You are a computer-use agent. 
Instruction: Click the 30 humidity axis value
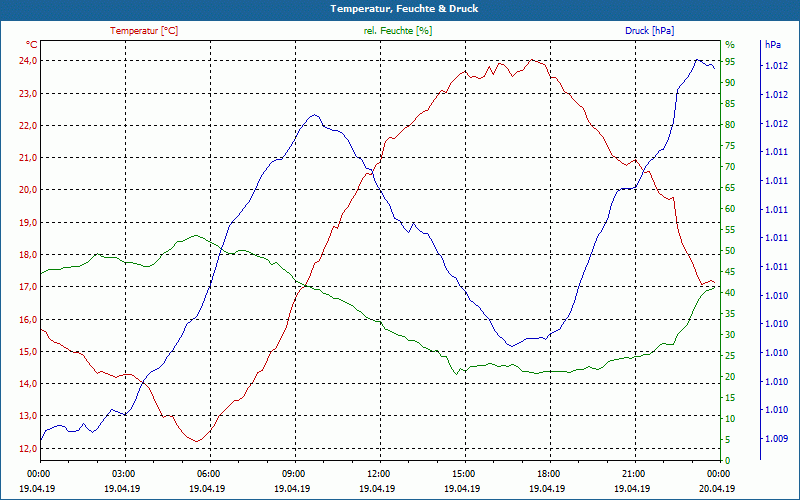(x=730, y=335)
